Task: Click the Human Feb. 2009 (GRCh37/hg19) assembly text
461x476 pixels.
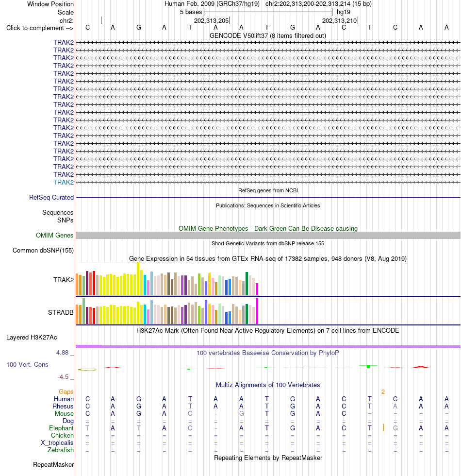Action: 212,4
